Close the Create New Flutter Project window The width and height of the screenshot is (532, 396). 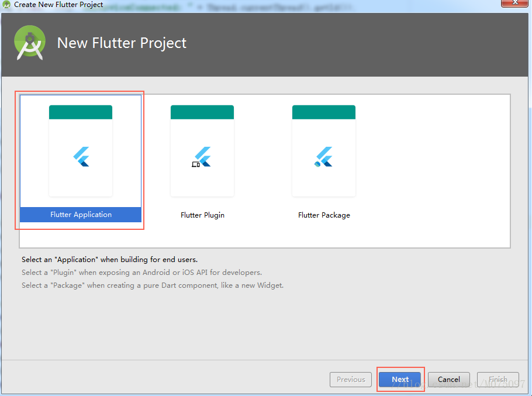(x=514, y=3)
